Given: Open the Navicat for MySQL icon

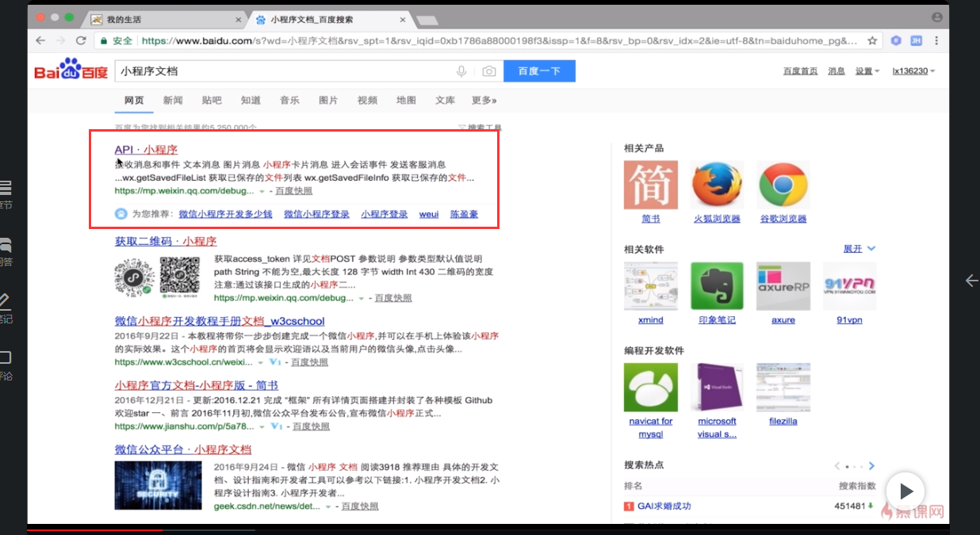Looking at the screenshot, I should (651, 388).
